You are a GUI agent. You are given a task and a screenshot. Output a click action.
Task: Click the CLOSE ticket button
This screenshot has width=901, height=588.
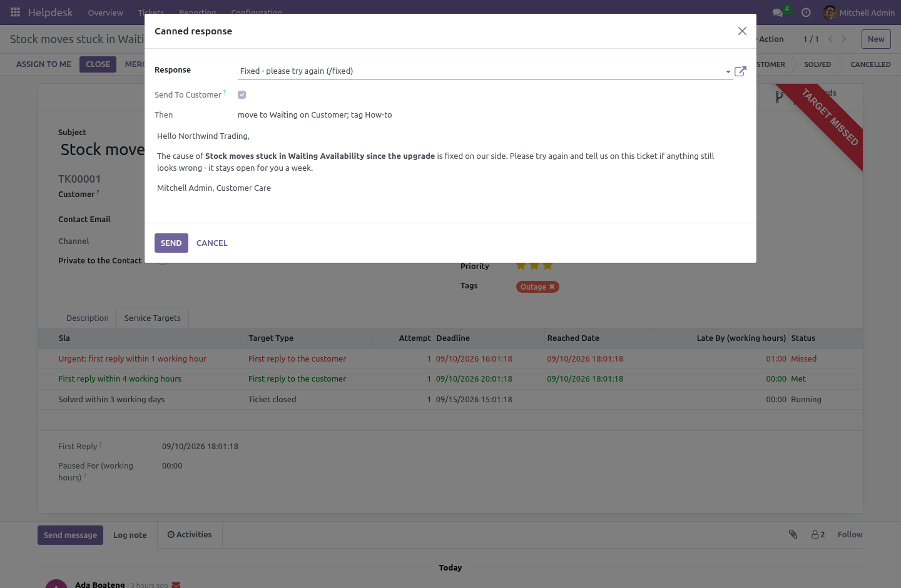pyautogui.click(x=98, y=64)
